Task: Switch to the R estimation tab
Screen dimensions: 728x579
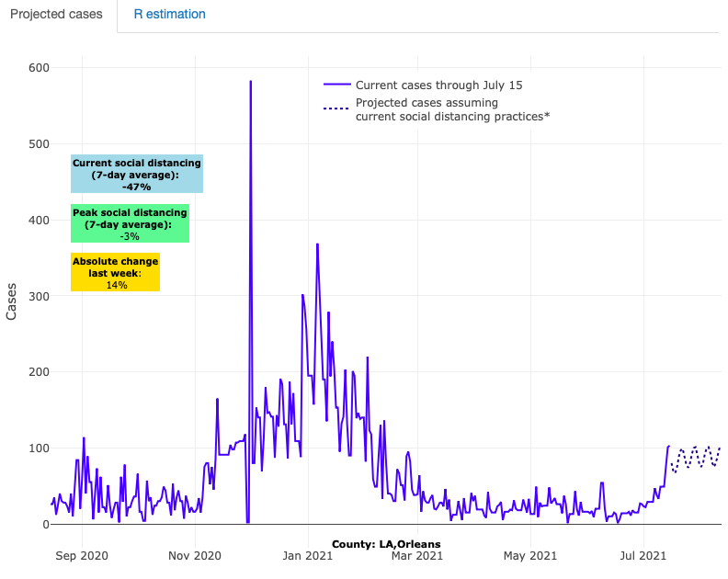Action: coord(169,15)
